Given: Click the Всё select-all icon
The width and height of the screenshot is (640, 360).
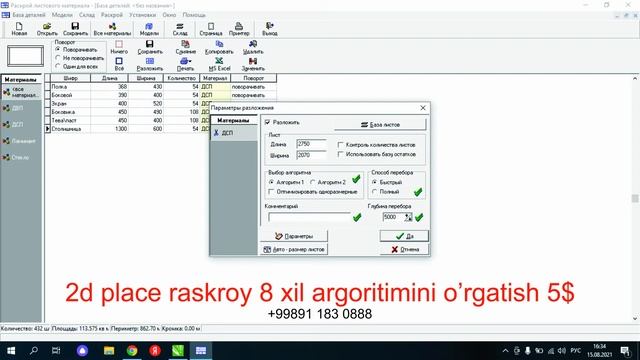Looking at the screenshot, I should 119,64.
